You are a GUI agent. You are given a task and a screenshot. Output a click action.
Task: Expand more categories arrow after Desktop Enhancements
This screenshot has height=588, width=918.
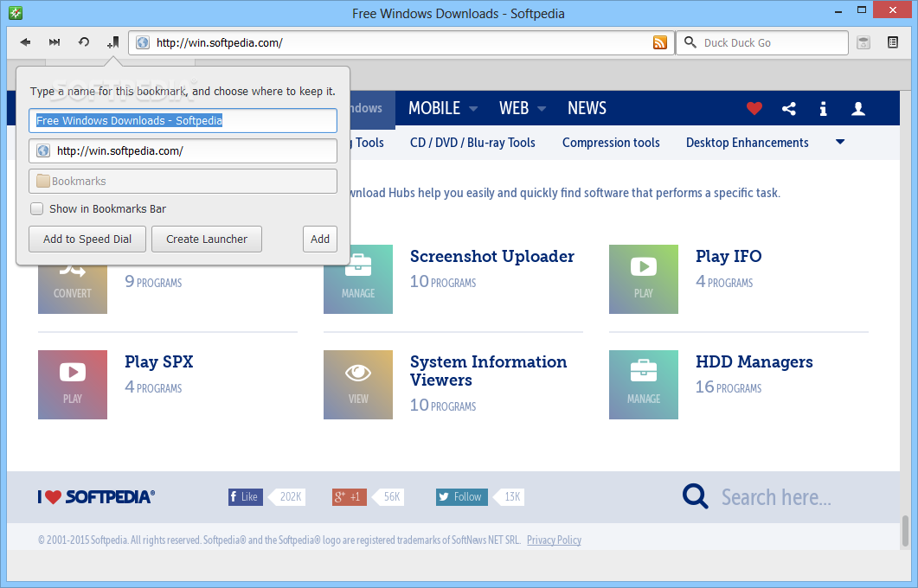(840, 142)
